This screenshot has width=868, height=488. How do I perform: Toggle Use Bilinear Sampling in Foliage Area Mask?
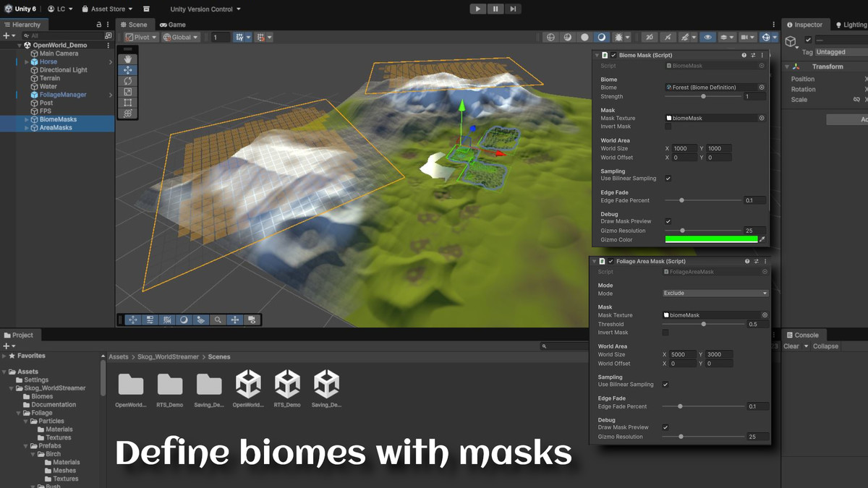coord(665,385)
